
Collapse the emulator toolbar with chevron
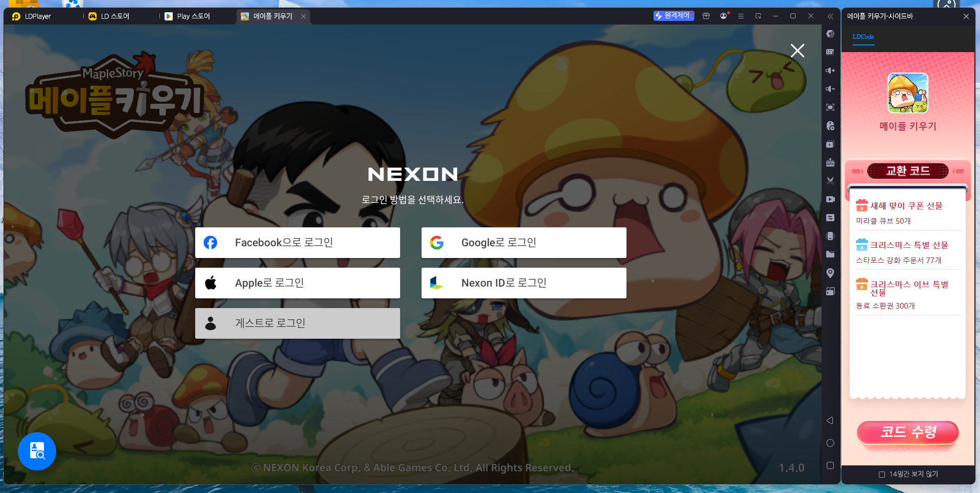(x=830, y=16)
